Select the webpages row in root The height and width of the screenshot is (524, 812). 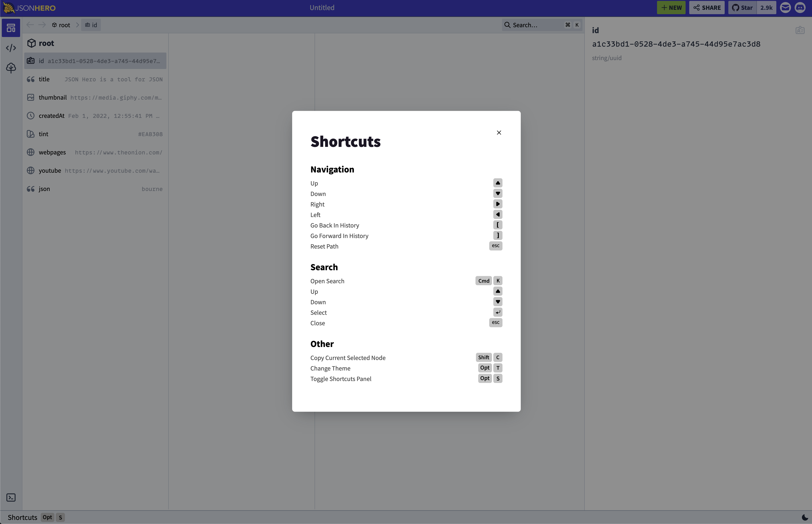click(95, 152)
